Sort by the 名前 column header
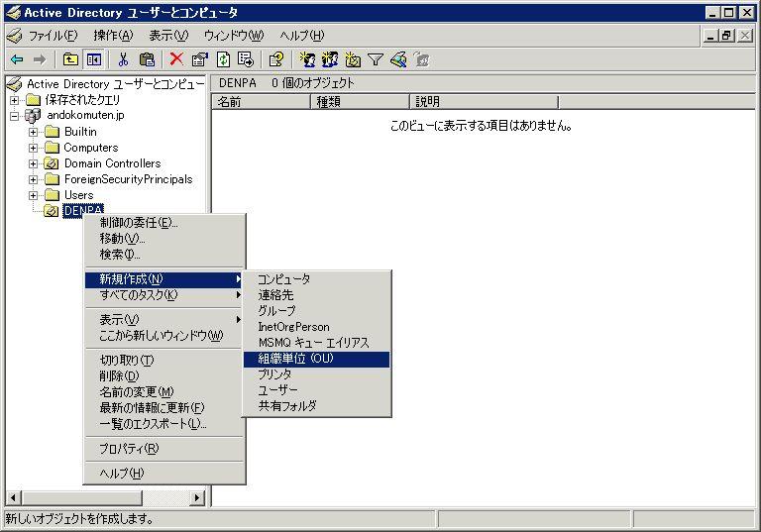Viewport: 761px width, 532px height. pos(262,101)
